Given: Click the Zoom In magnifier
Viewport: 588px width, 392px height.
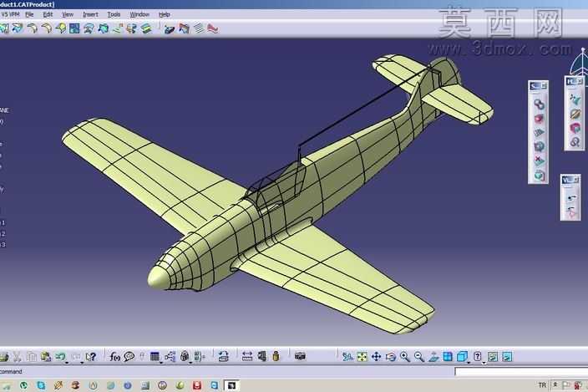Looking at the screenshot, I should click(405, 356).
